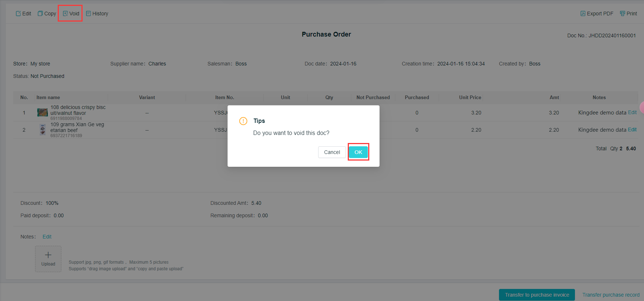This screenshot has height=301, width=644.
Task: Click the Item name column header
Action: tap(48, 98)
